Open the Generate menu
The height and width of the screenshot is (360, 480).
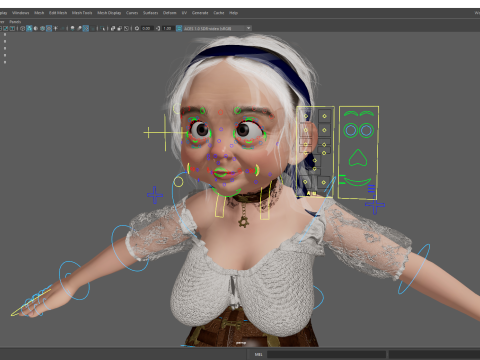click(200, 13)
